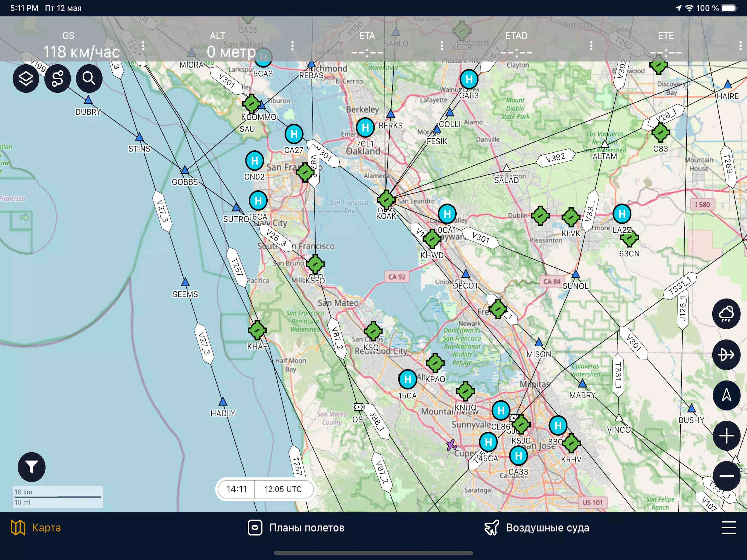Zoom out with the minus button
Image resolution: width=747 pixels, height=560 pixels.
coord(726,476)
